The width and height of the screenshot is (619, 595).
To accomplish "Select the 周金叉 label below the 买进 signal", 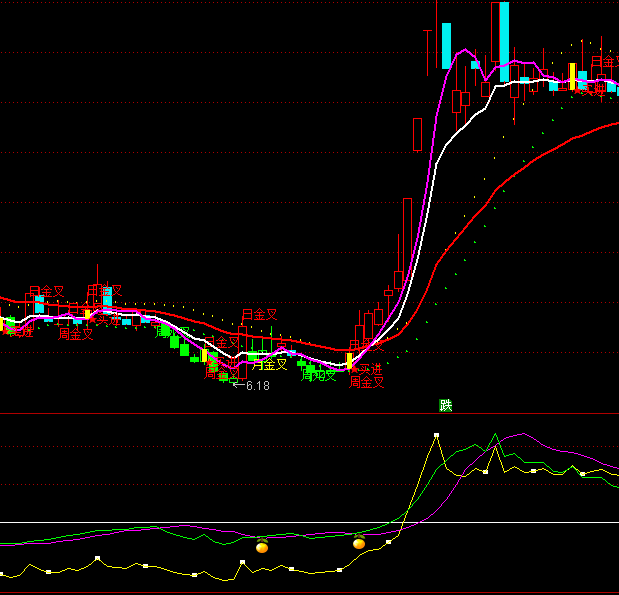I will pos(366,382).
